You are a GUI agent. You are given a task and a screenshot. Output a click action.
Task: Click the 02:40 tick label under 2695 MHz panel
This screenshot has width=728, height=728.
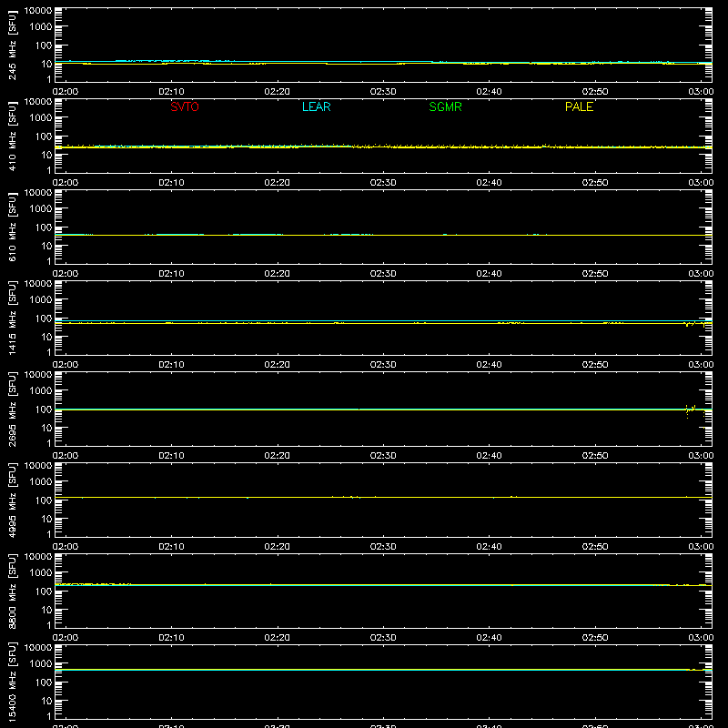pyautogui.click(x=489, y=456)
